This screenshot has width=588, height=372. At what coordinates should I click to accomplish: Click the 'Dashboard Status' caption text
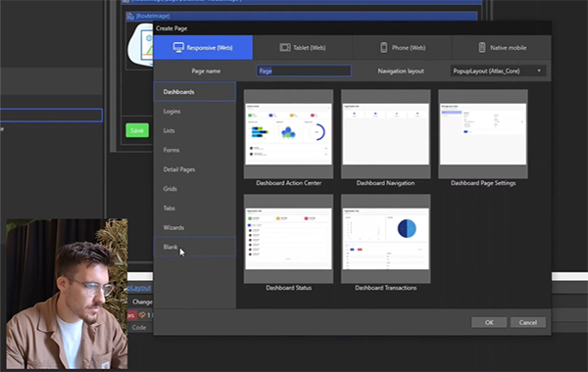coord(288,288)
